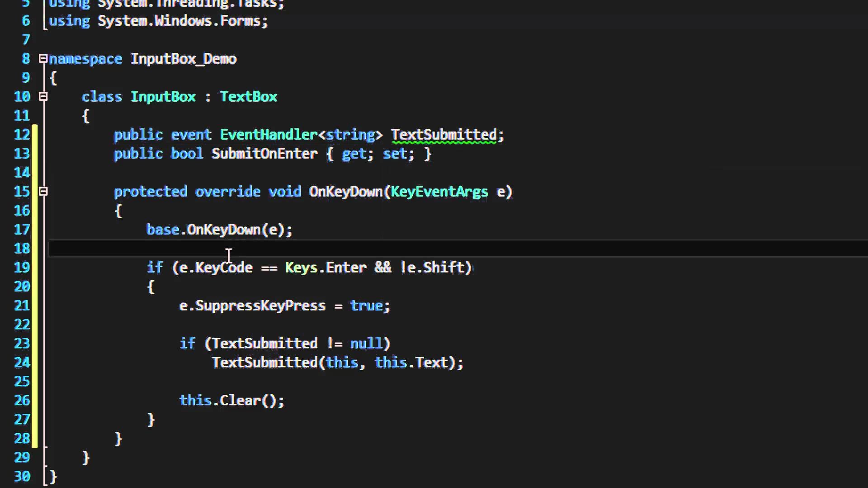Click line number 19 in gutter
The image size is (868, 488).
pos(22,267)
